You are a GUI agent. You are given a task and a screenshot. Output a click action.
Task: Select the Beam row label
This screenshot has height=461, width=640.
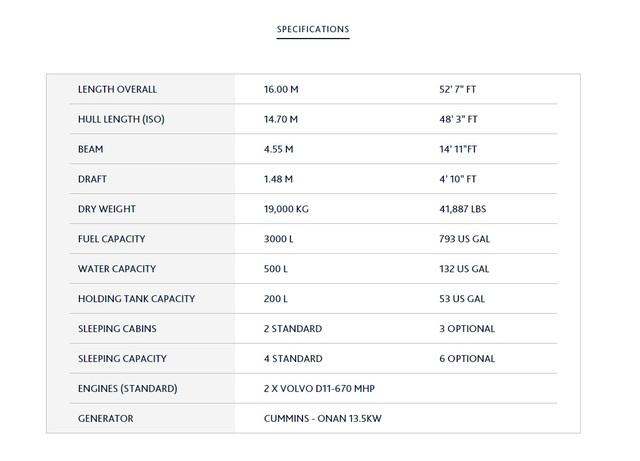click(91, 150)
